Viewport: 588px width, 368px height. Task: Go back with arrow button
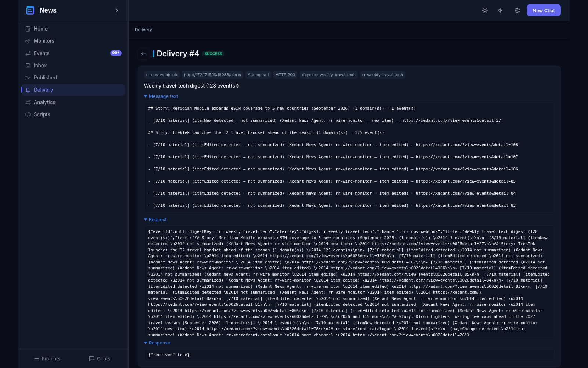click(x=144, y=54)
